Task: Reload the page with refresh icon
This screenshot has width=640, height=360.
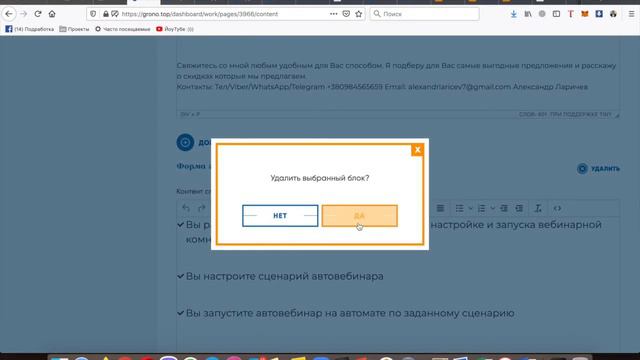Action: point(38,14)
